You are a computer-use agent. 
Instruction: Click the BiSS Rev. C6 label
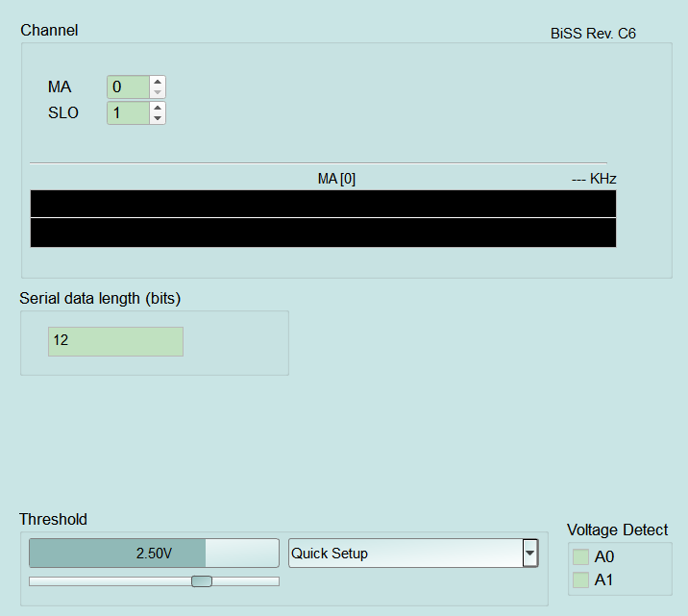tap(593, 34)
